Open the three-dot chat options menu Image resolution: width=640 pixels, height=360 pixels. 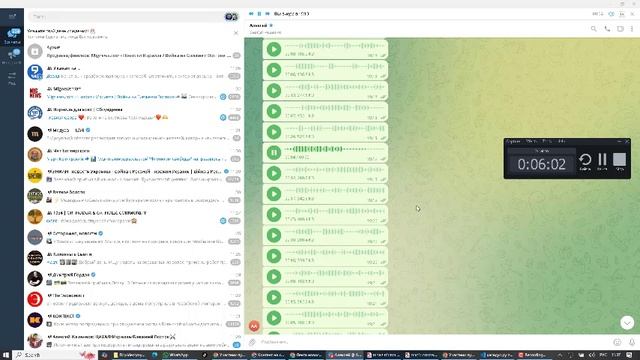[632, 29]
